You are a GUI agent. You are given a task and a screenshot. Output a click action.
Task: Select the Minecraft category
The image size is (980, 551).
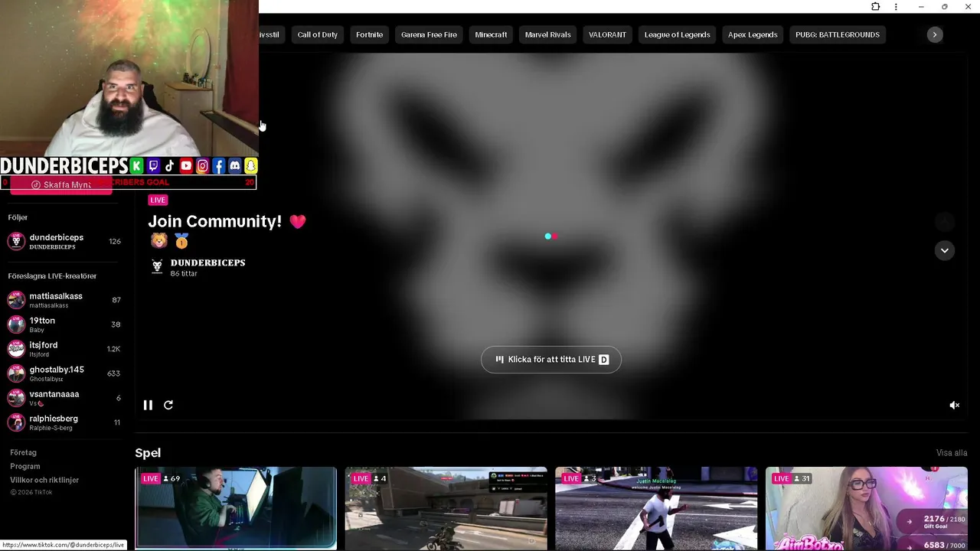click(x=491, y=34)
